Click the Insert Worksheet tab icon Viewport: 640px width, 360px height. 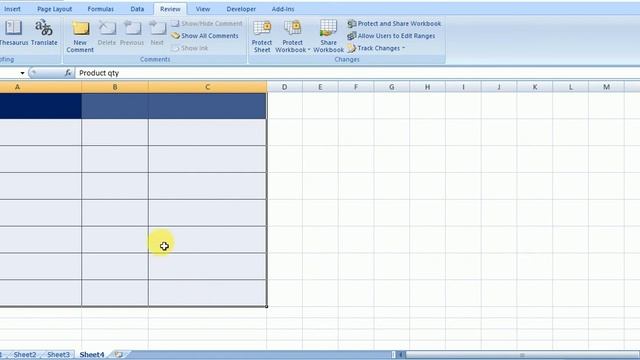(118, 355)
